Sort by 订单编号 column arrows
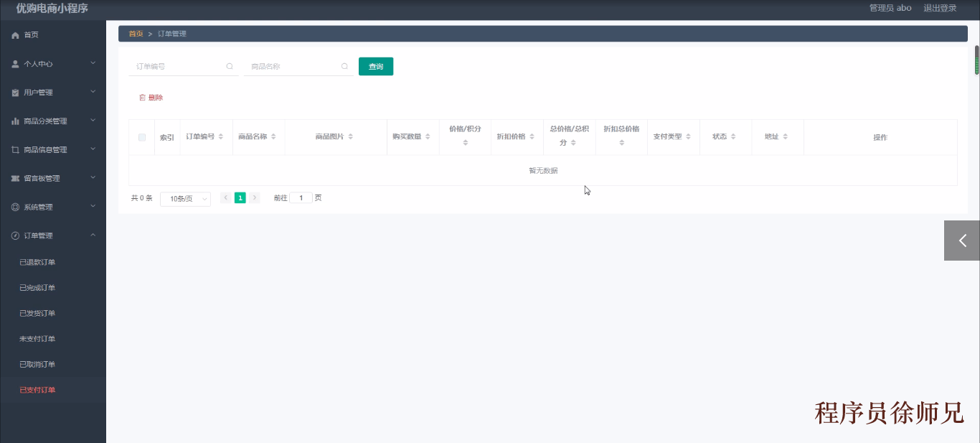Image resolution: width=980 pixels, height=443 pixels. point(220,136)
